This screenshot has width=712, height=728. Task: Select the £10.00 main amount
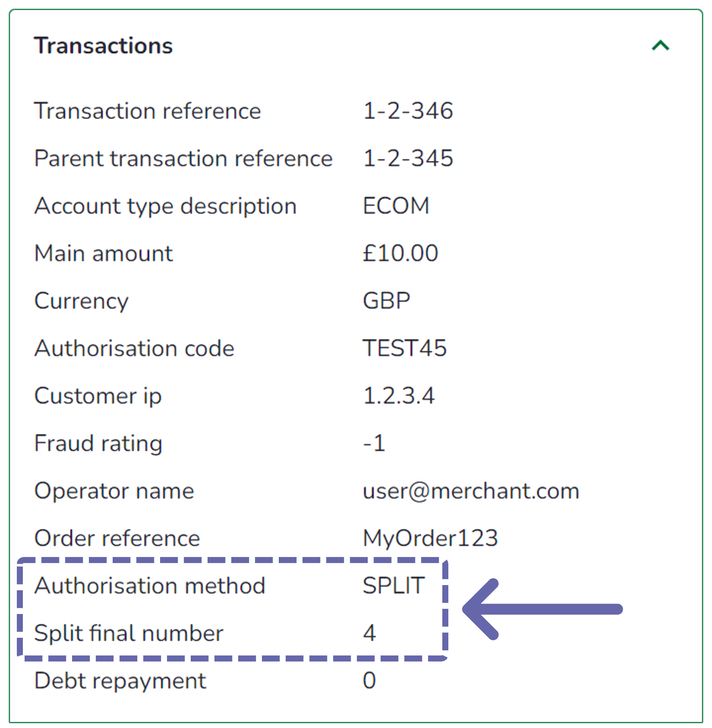400,253
